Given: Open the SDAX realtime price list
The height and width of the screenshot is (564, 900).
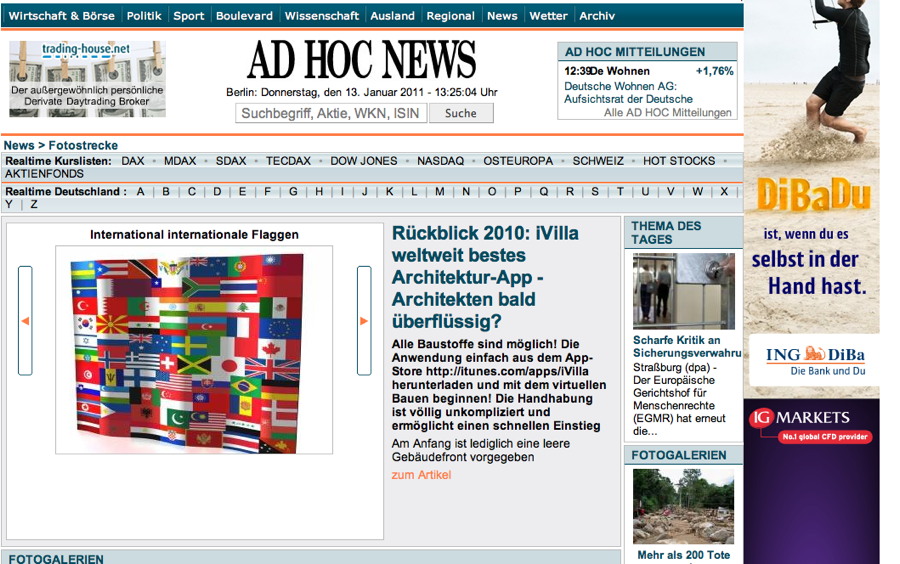Looking at the screenshot, I should 231,161.
